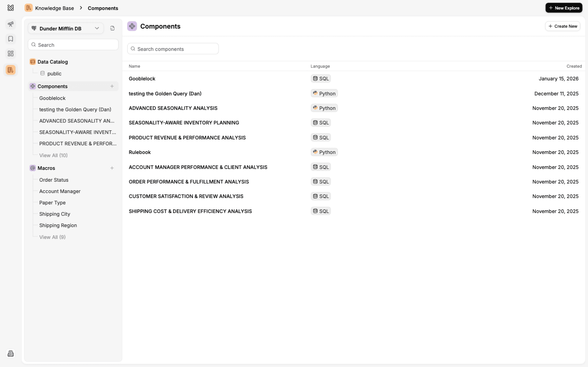Click the Components breadcrumb item
This screenshot has height=367, width=588.
click(103, 8)
